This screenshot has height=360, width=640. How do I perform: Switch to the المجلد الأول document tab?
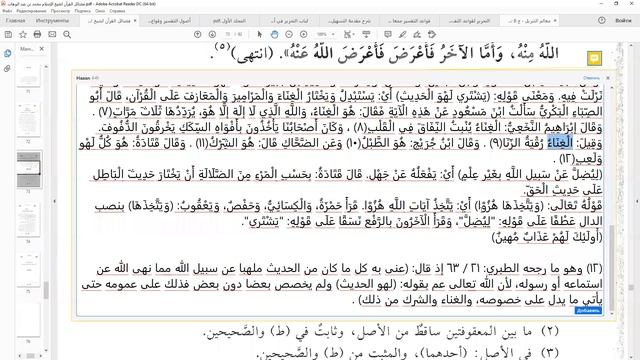coord(229,21)
